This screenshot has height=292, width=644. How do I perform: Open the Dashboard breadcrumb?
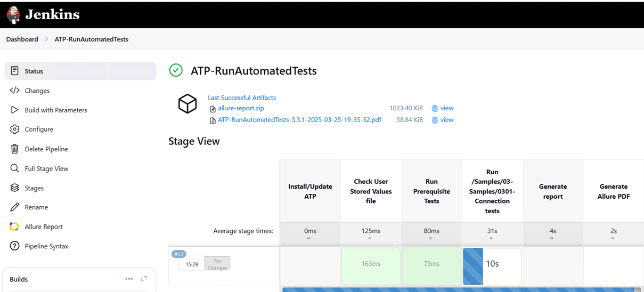tap(22, 39)
